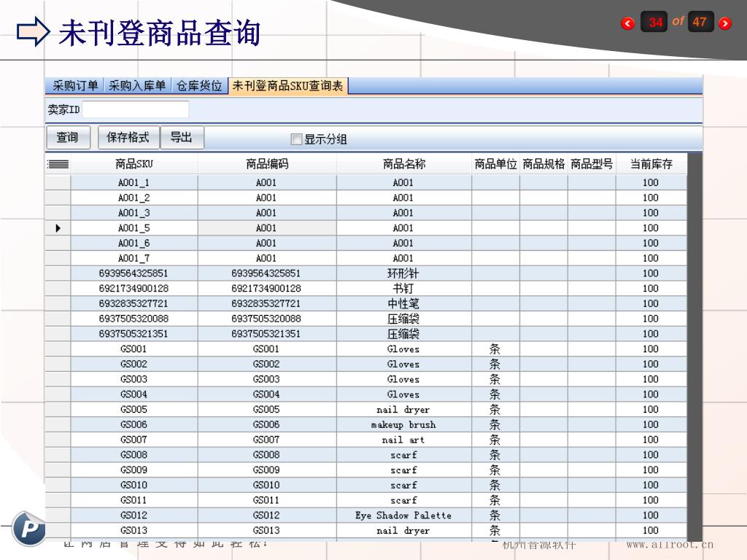747x560 pixels.
Task: Click SKU cell 6937505320088
Action: pyautogui.click(x=134, y=319)
